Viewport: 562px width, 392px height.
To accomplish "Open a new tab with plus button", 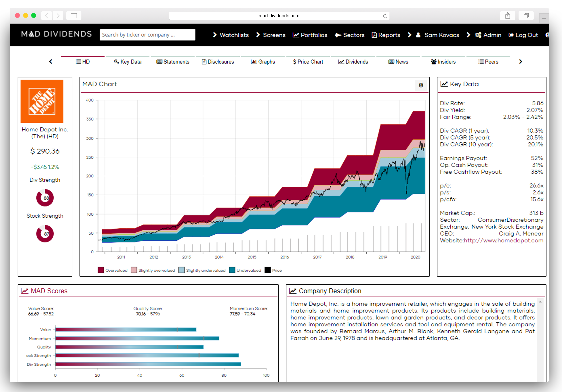I will tap(544, 19).
